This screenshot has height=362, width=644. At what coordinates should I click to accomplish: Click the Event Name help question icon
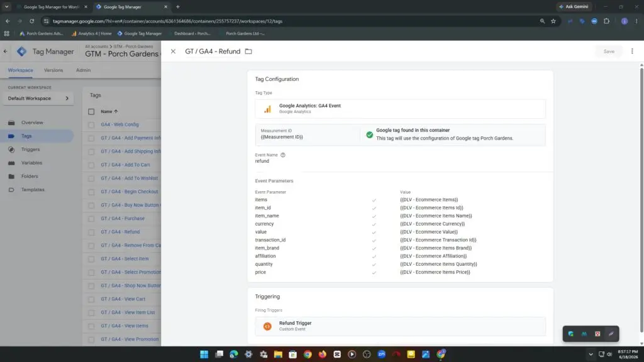(282, 155)
